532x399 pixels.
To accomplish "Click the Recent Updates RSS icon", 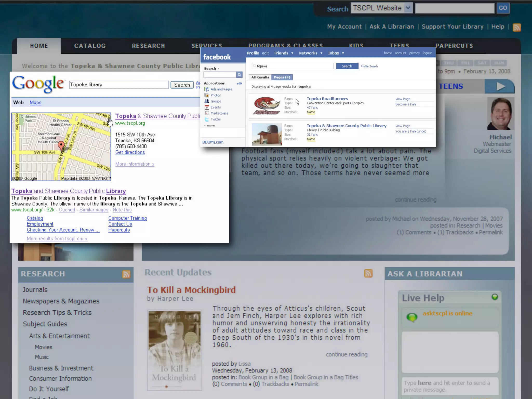I will 368,273.
